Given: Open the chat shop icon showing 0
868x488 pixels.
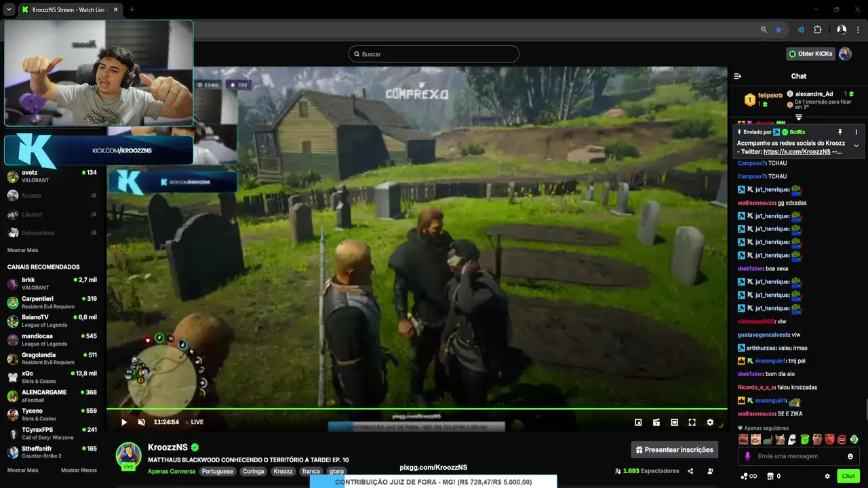Looking at the screenshot, I should coord(773,476).
